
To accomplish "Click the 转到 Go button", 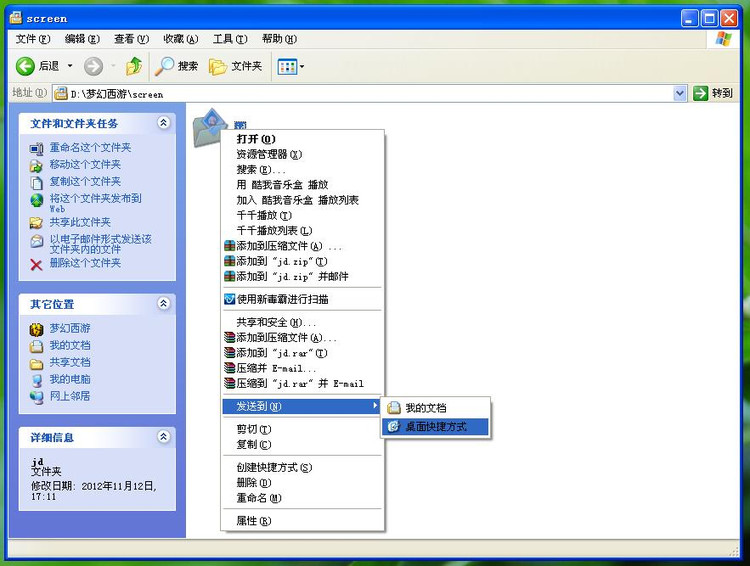I will click(x=713, y=93).
